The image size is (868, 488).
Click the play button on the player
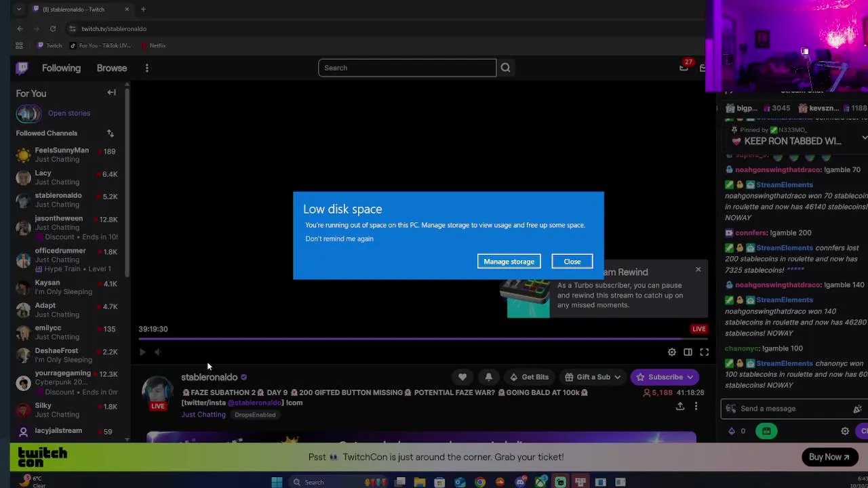point(142,352)
